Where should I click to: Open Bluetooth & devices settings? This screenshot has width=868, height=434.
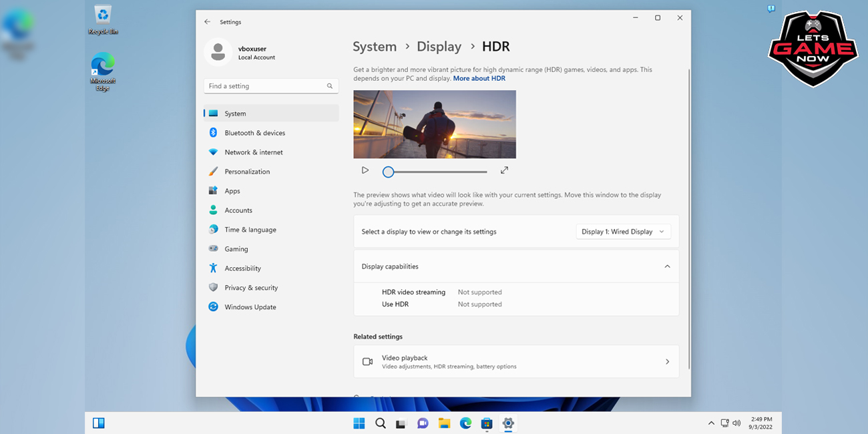[x=271, y=133]
